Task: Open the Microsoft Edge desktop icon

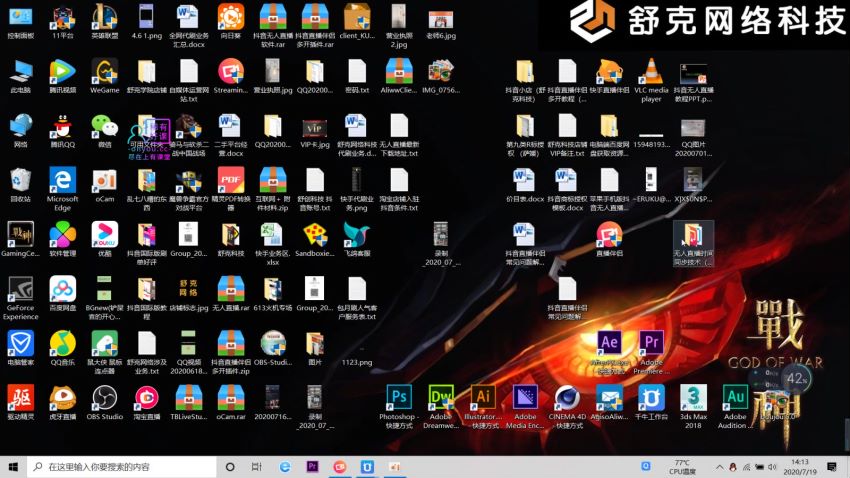Action: pyautogui.click(x=63, y=180)
